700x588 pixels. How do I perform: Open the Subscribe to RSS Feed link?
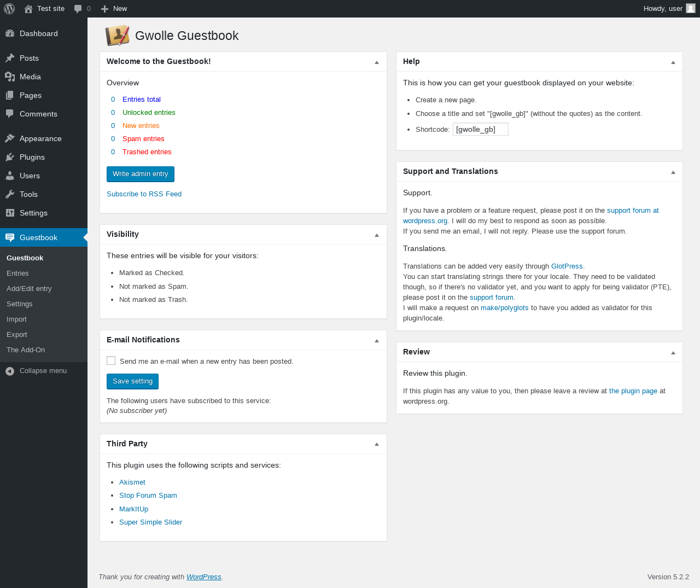[x=144, y=194]
